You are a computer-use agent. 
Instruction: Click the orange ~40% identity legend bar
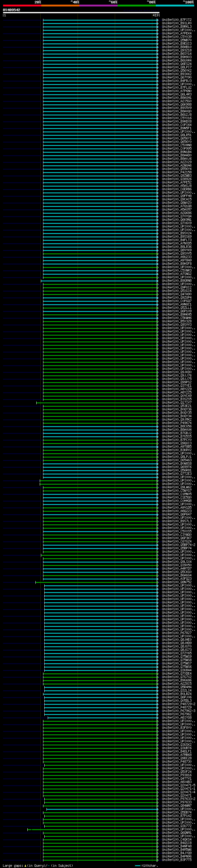[x=60, y=6]
